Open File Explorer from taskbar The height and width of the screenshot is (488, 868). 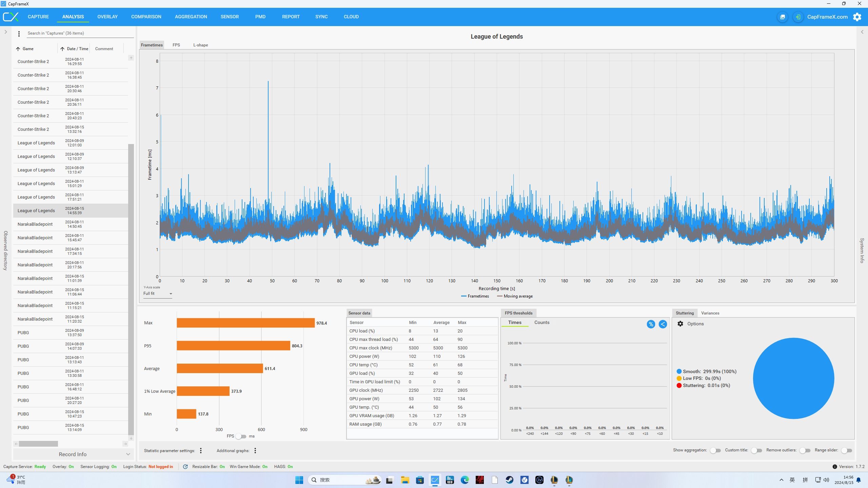click(405, 480)
